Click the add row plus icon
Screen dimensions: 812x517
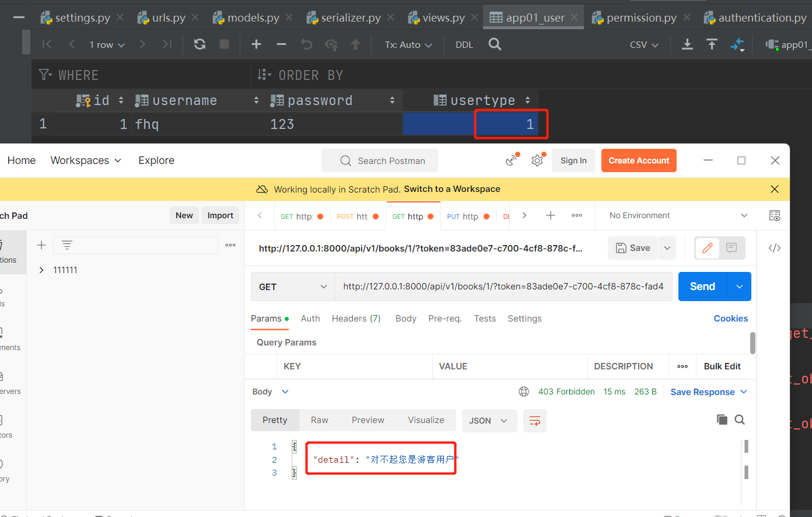(x=256, y=44)
